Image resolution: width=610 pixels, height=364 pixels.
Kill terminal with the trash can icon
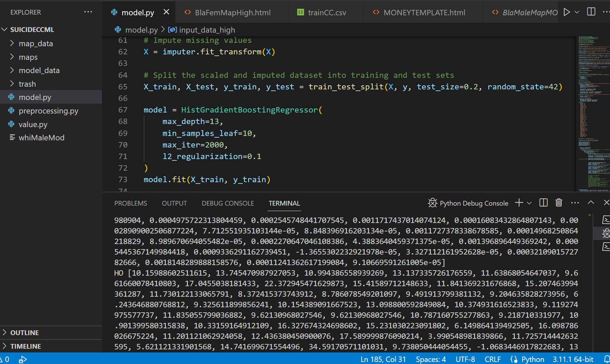pyautogui.click(x=559, y=203)
